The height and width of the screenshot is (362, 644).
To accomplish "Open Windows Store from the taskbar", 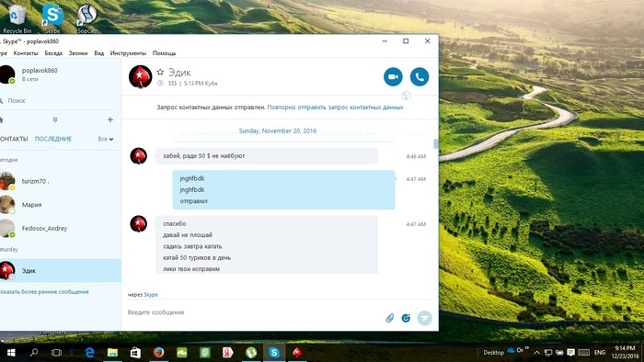I will (135, 353).
